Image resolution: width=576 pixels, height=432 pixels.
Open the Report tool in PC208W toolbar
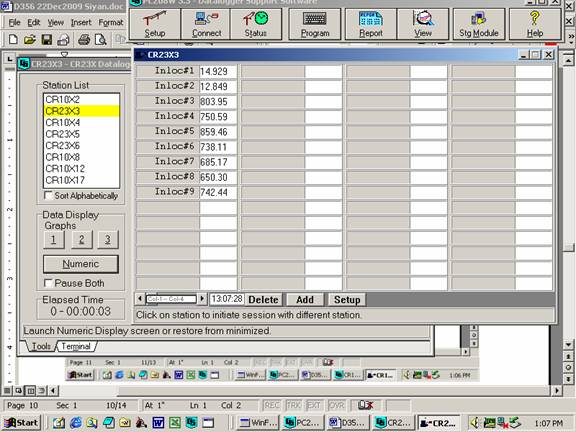(371, 24)
